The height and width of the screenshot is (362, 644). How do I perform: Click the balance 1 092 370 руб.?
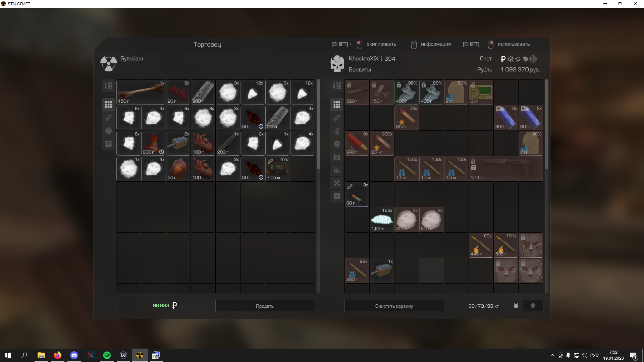(x=520, y=69)
